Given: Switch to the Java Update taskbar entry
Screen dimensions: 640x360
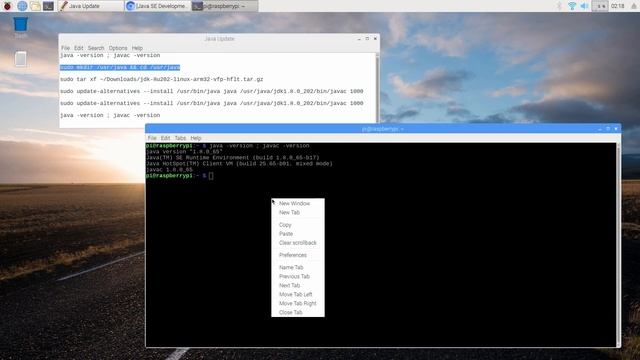Looking at the screenshot, I should [x=91, y=6].
